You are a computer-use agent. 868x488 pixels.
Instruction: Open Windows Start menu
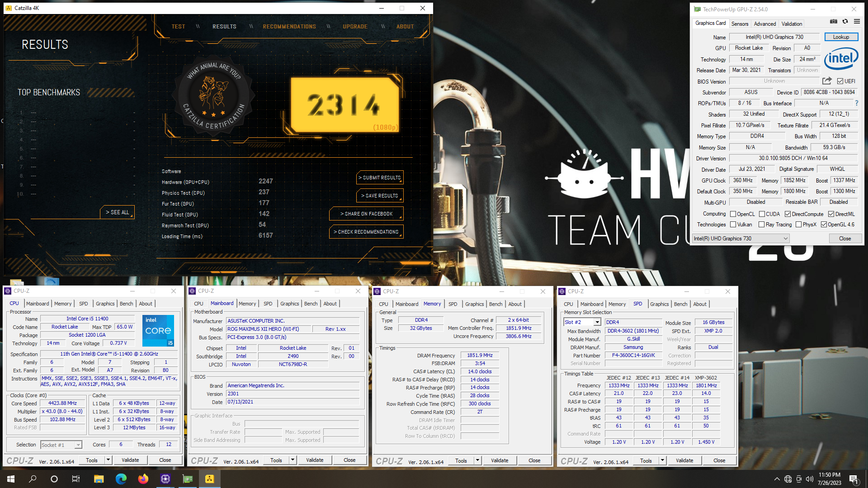[x=11, y=479]
